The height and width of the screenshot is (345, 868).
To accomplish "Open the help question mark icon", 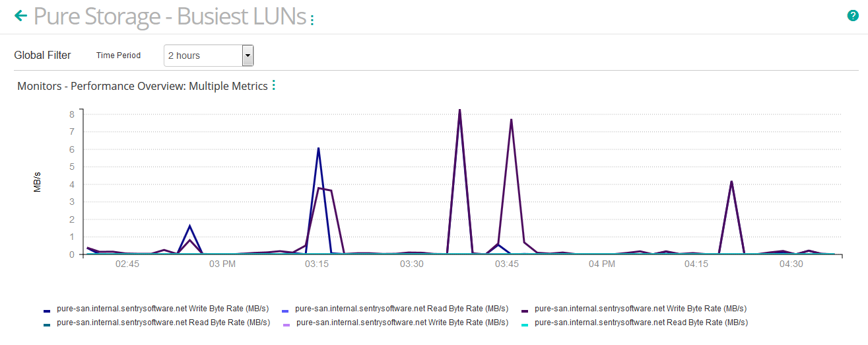I will (853, 16).
